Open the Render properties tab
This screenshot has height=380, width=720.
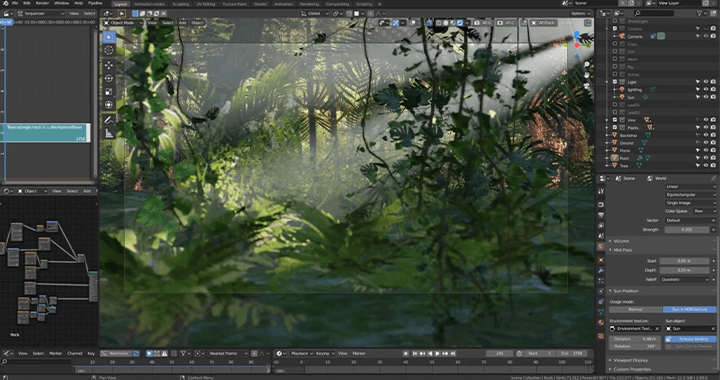[x=601, y=205]
